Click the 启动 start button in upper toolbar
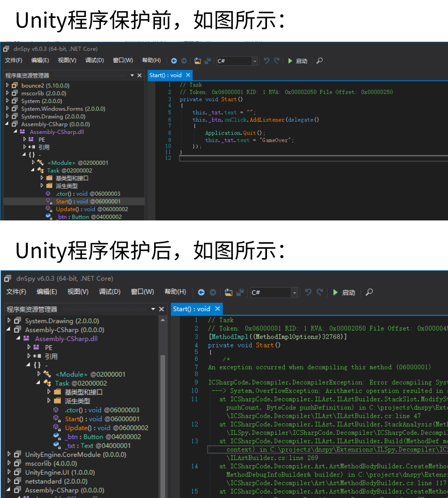Viewport: 448px width, 498px height. 297,61
